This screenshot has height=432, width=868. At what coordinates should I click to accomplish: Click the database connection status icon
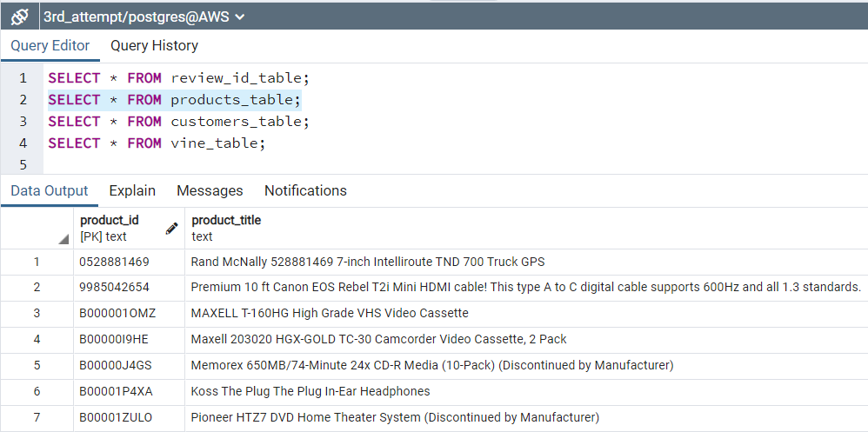tap(19, 17)
